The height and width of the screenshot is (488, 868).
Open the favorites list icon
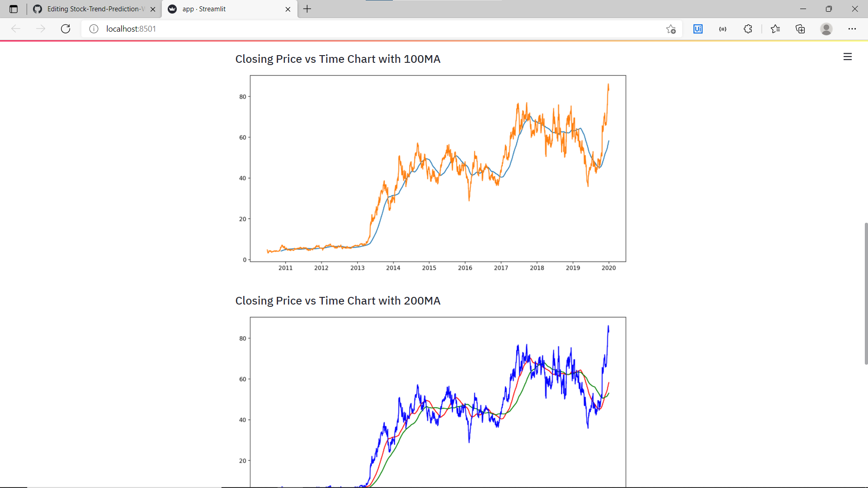(775, 29)
